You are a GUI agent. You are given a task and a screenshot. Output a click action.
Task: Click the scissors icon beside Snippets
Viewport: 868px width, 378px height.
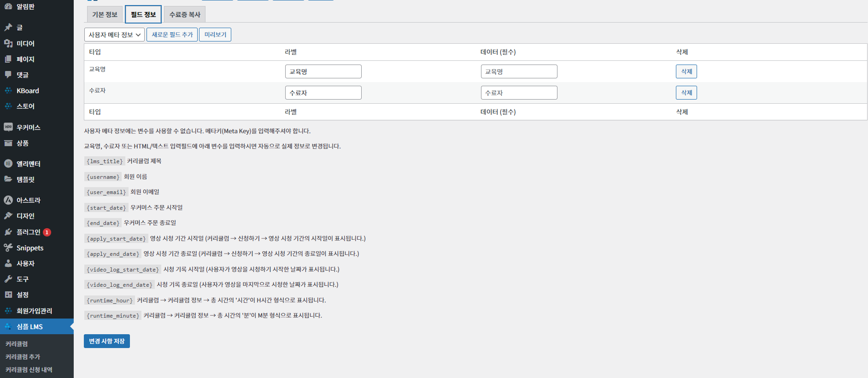[8, 248]
